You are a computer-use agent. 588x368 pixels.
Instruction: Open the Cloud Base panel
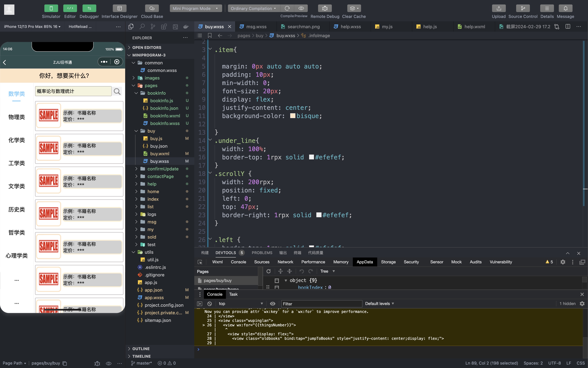(152, 8)
